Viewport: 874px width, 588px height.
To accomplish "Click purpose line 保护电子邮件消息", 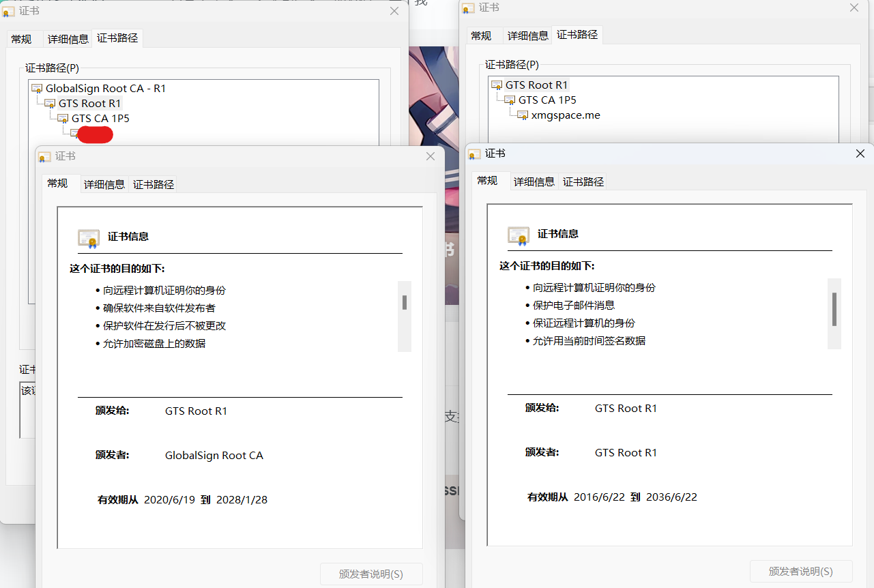I will pyautogui.click(x=574, y=306).
